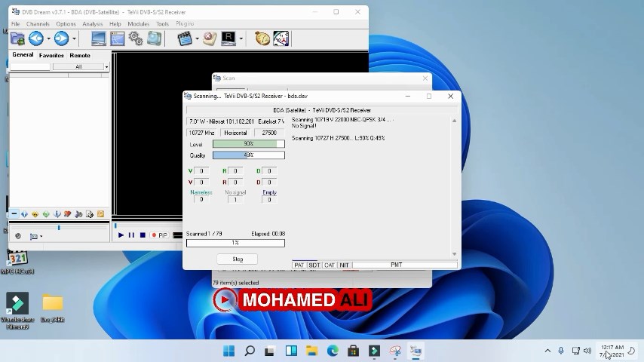Click the 27500 symbol rate field

[269, 133]
